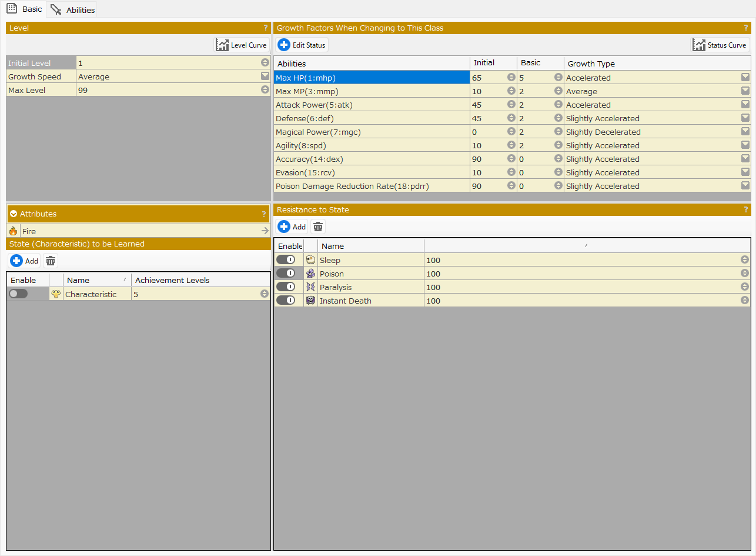Click the Paralysis state icon
756x556 pixels.
(x=311, y=287)
